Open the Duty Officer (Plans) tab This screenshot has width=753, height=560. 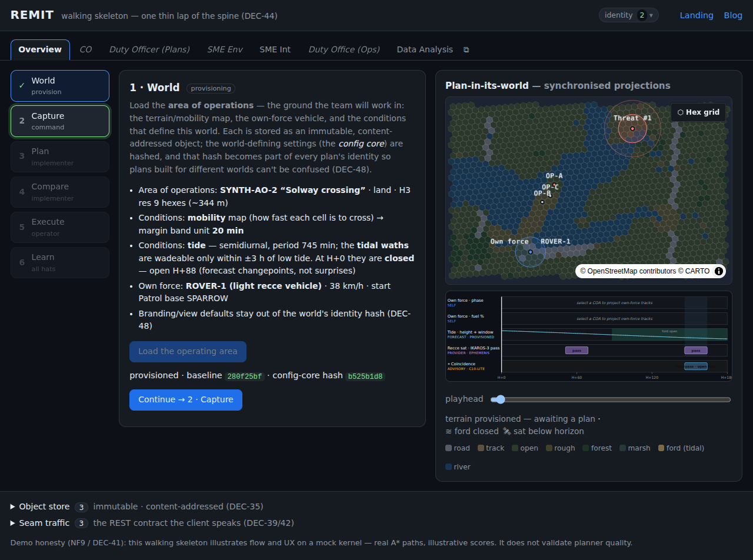[149, 49]
